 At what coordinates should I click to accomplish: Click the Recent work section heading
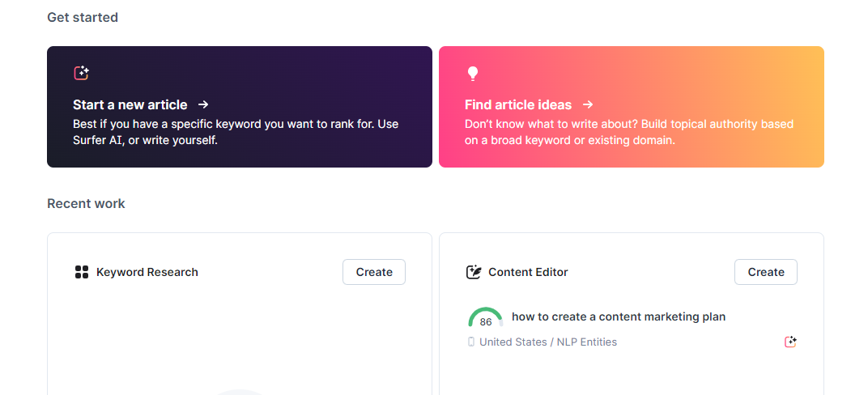(86, 203)
